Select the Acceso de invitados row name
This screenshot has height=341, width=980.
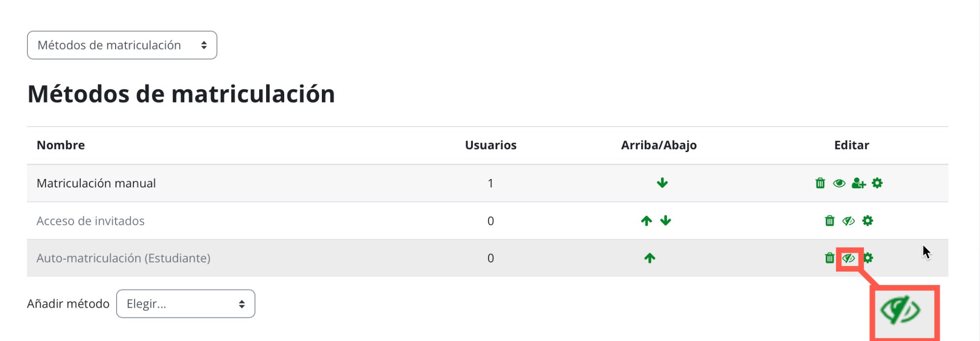coord(91,221)
